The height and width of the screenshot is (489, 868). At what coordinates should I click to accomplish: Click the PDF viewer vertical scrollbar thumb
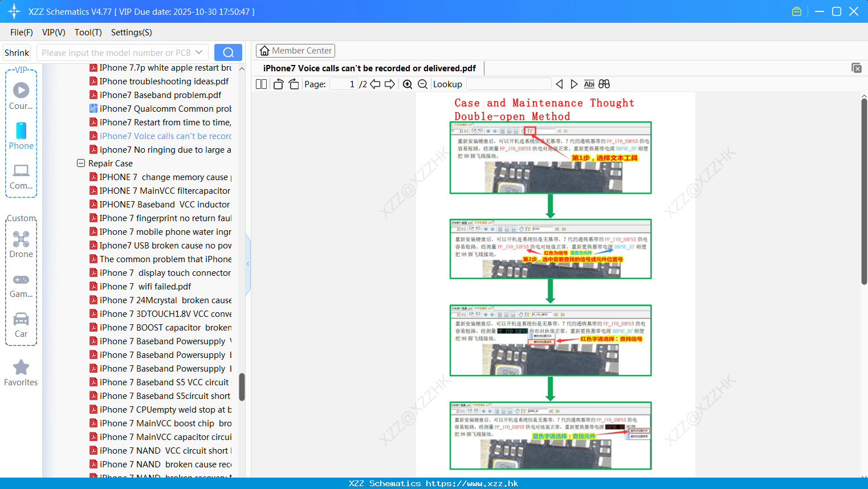coord(864,191)
